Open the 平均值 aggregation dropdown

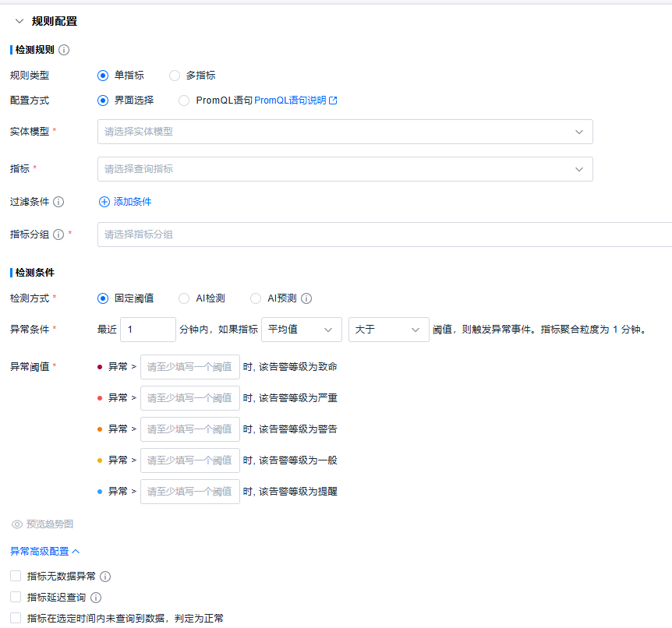(301, 330)
